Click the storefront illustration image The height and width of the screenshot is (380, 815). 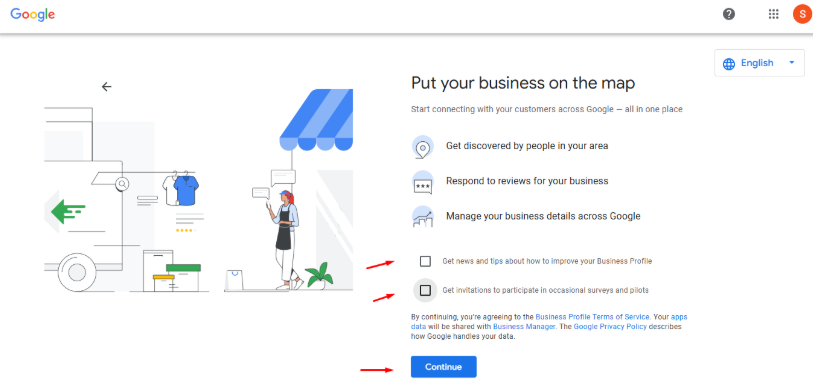(x=199, y=190)
